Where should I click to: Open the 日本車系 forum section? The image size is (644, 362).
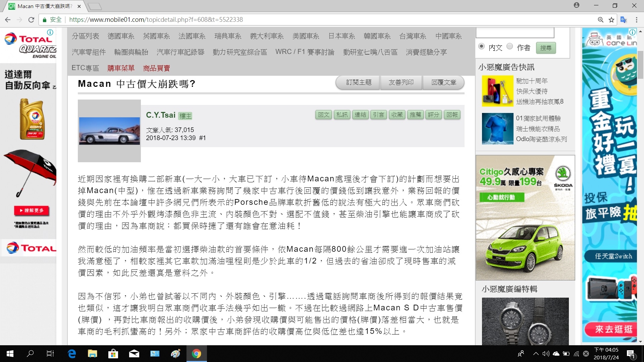click(x=341, y=36)
